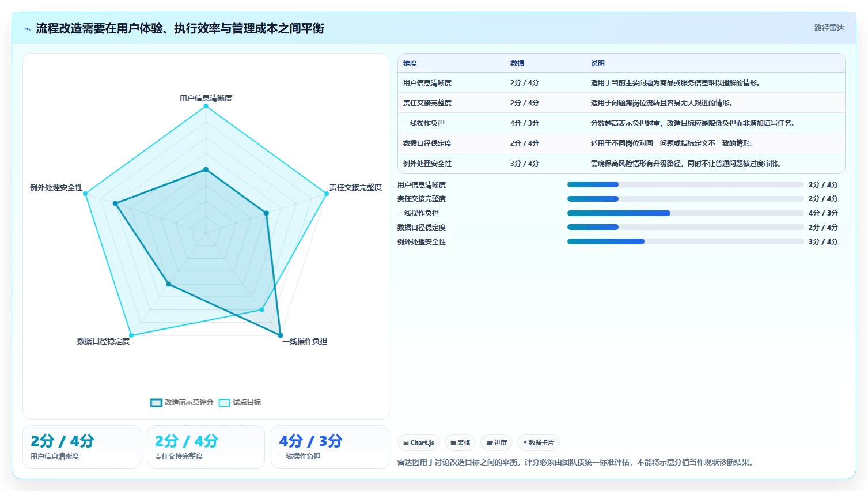Select the 表格 tag
Screen dimensions: 868x491
tap(460, 443)
